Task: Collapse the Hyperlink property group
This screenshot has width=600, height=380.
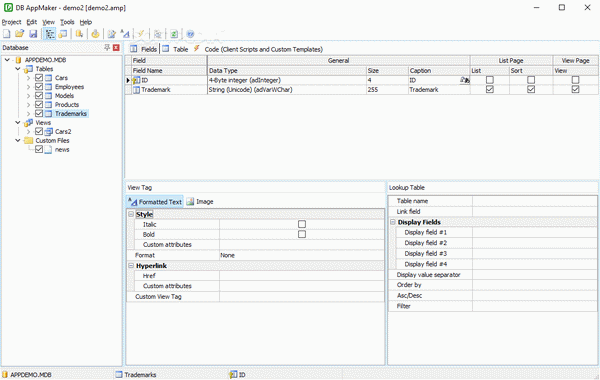Action: [x=131, y=265]
